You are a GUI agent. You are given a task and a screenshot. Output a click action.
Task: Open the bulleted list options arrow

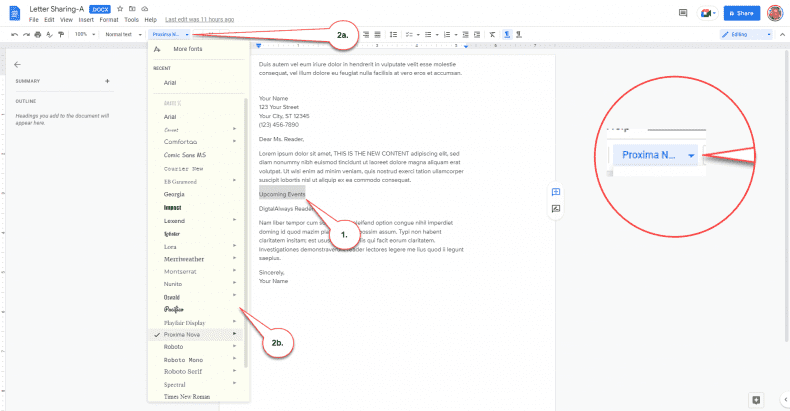click(x=437, y=35)
